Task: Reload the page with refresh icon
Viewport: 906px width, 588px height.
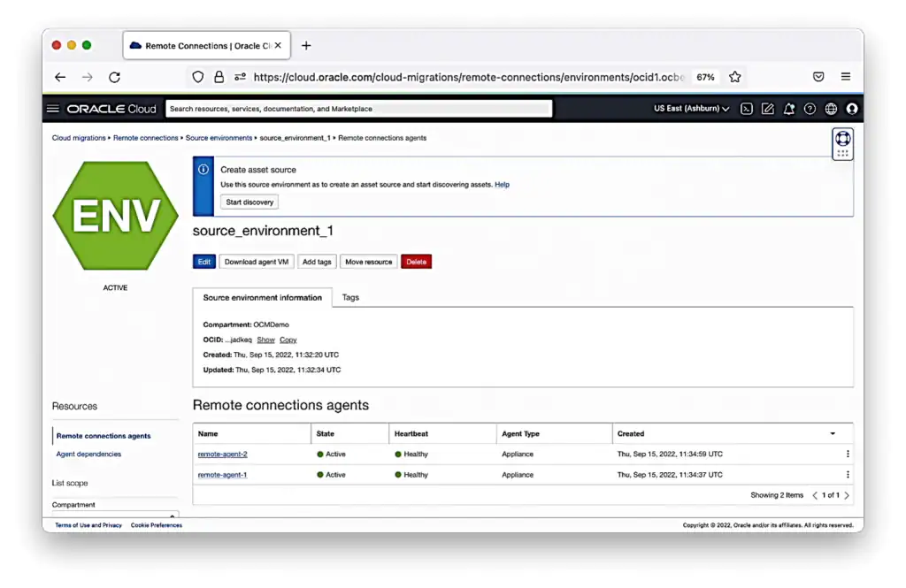Action: [x=114, y=77]
